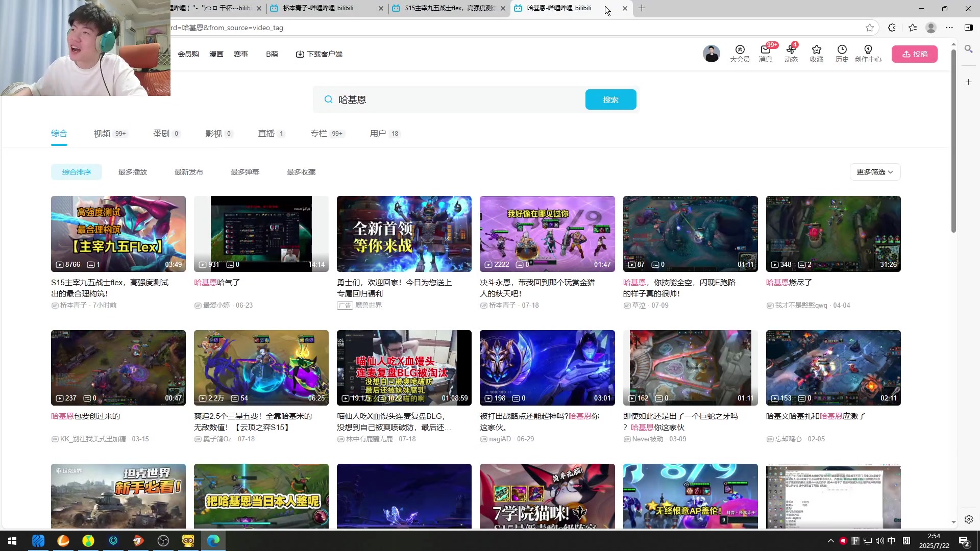Viewport: 980px width, 551px height.
Task: Select the 综合 results tab
Action: point(59,134)
